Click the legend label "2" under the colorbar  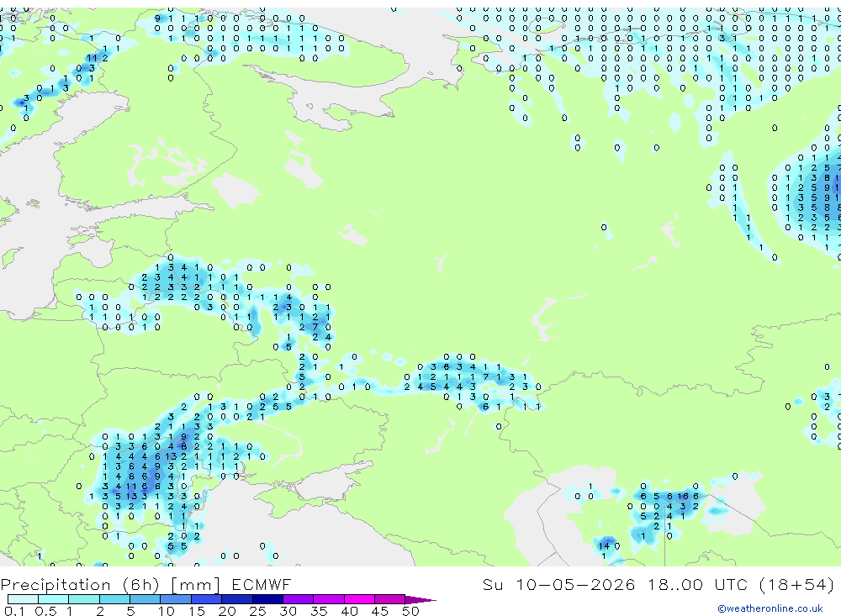point(100,611)
